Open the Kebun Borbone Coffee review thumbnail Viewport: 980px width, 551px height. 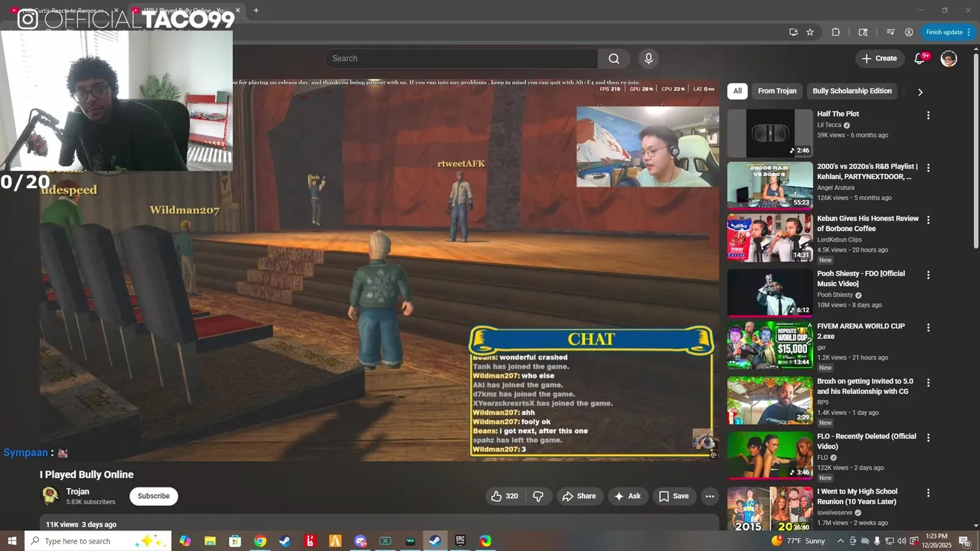[x=770, y=237]
